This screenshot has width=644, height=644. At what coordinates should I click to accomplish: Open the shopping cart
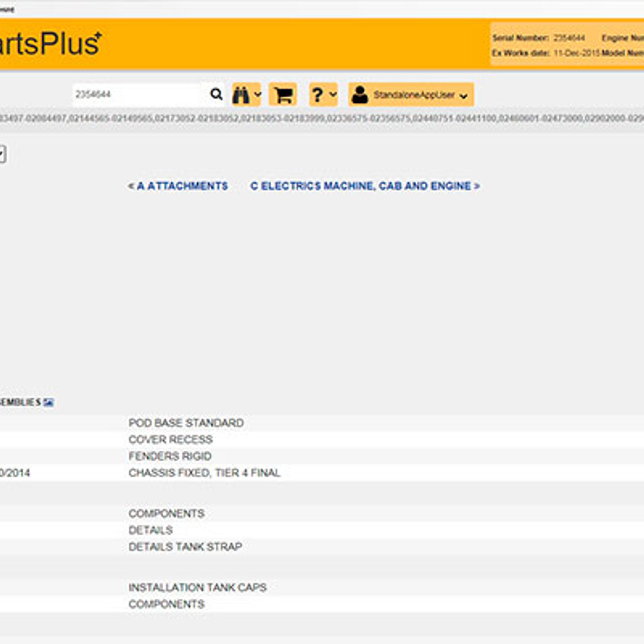pyautogui.click(x=283, y=94)
